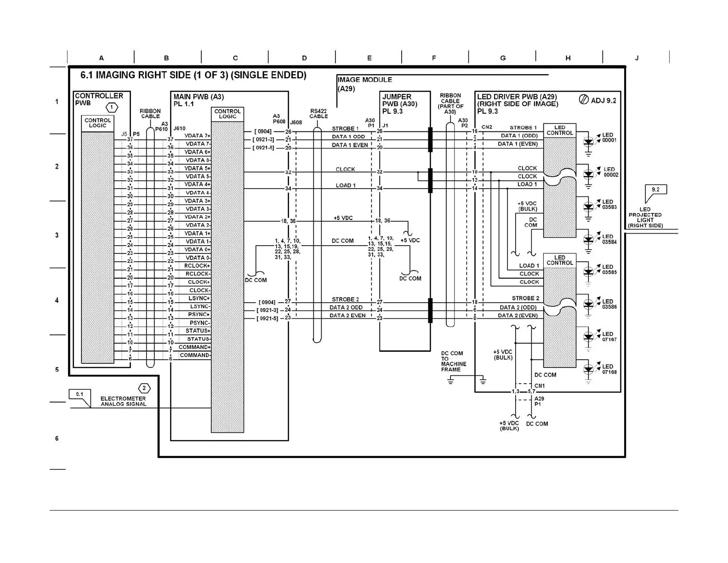The image size is (728, 563).
Task: Click the IMAGE MODULE (A29) label
Action: pos(365,84)
